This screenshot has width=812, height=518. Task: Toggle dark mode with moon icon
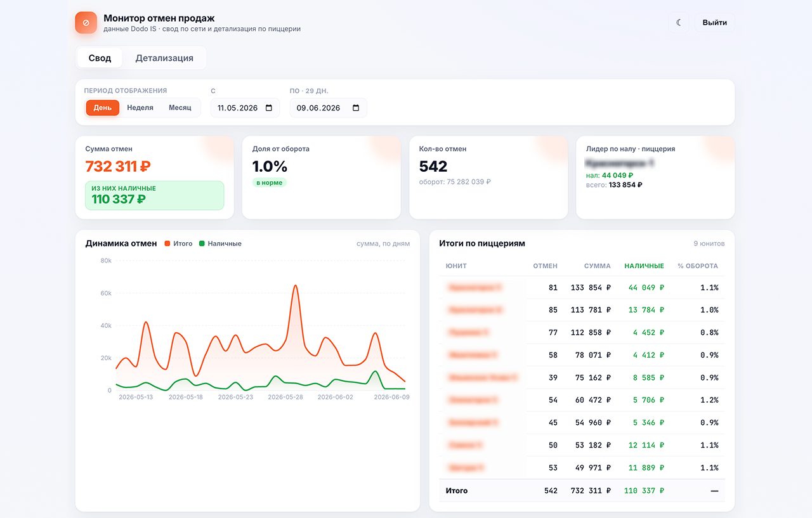coord(679,23)
